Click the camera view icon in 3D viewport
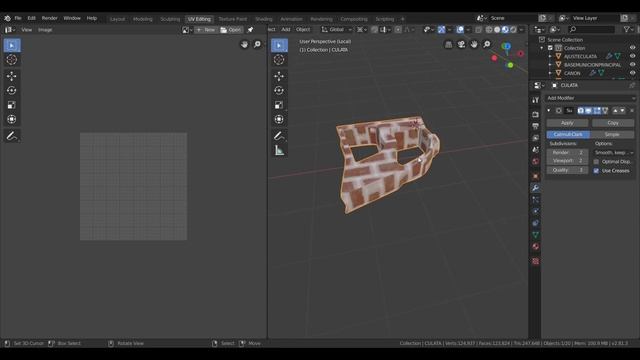Viewport: 640px width, 360px height. pyautogui.click(x=461, y=44)
